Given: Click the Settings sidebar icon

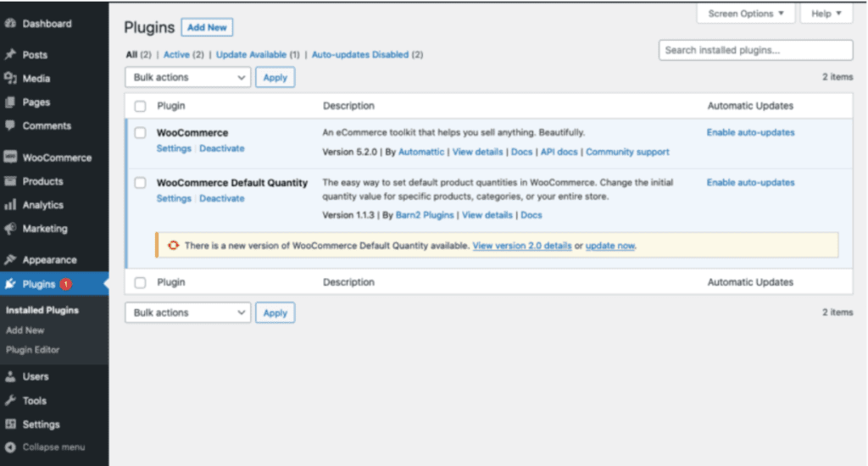Looking at the screenshot, I should pyautogui.click(x=10, y=424).
